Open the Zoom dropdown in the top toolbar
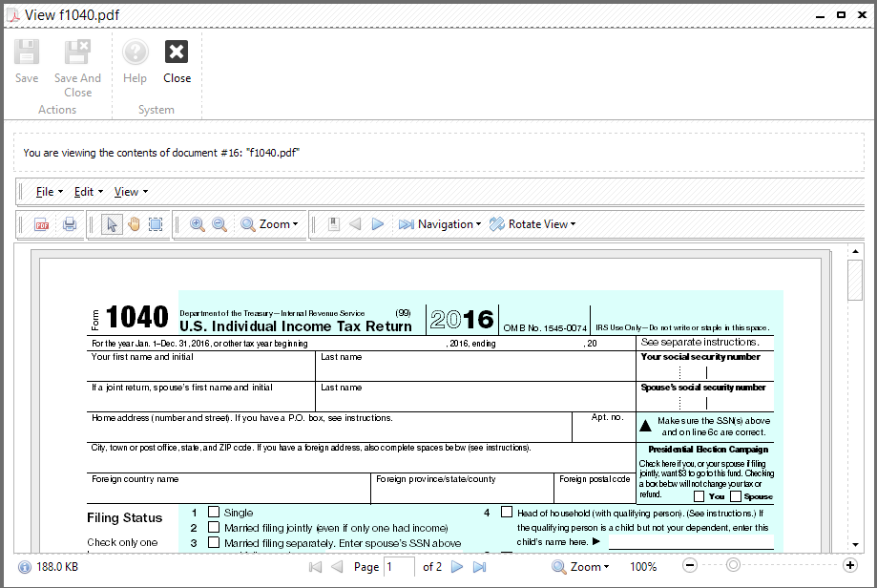The height and width of the screenshot is (588, 877). pos(269,224)
